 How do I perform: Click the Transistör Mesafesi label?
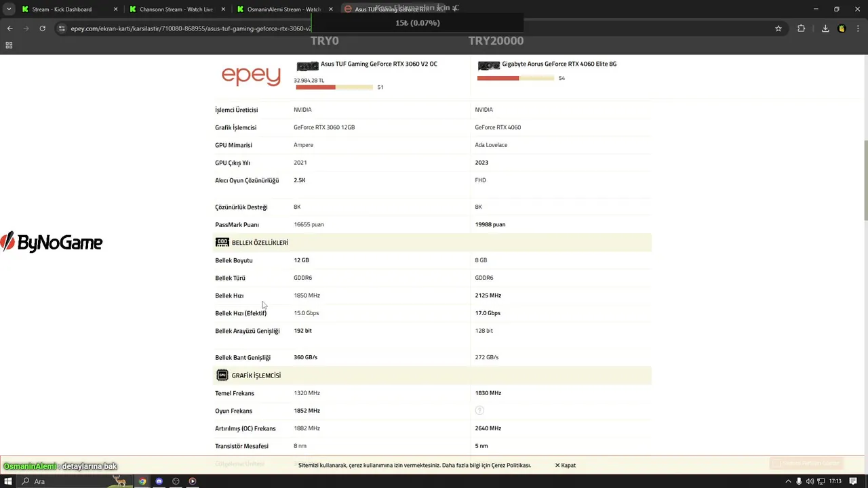click(x=241, y=446)
